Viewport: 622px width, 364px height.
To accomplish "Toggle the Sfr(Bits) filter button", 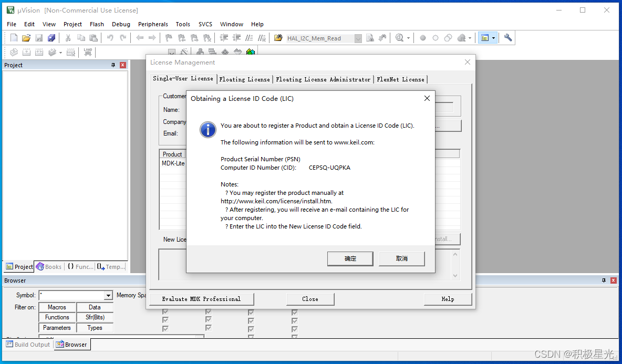I will [95, 317].
